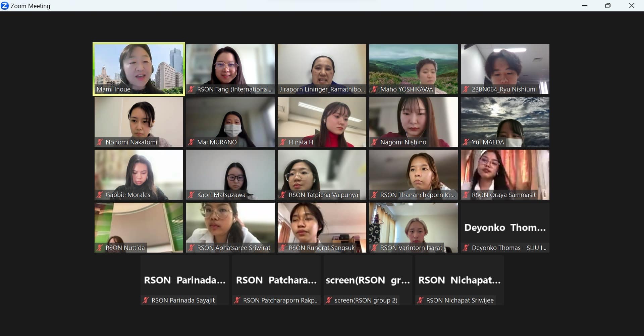Click muted mic icon beside RSON Patcharaporn
Image resolution: width=644 pixels, height=336 pixels.
pos(237,300)
